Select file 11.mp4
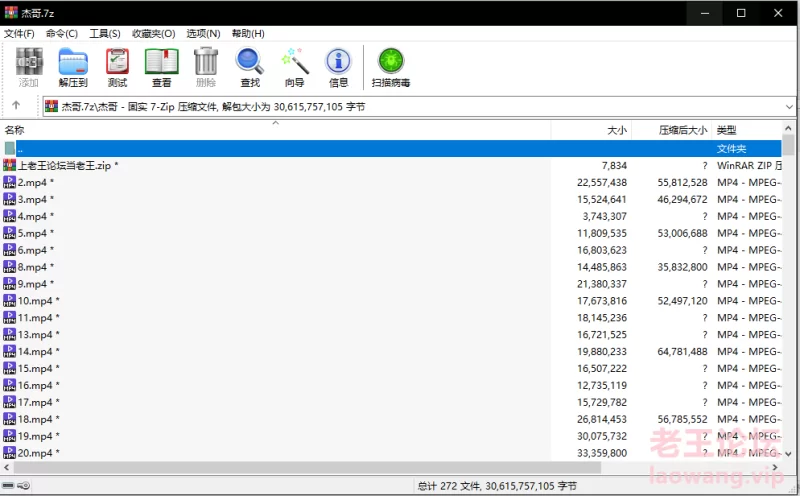The height and width of the screenshot is (496, 800). pyautogui.click(x=391, y=317)
